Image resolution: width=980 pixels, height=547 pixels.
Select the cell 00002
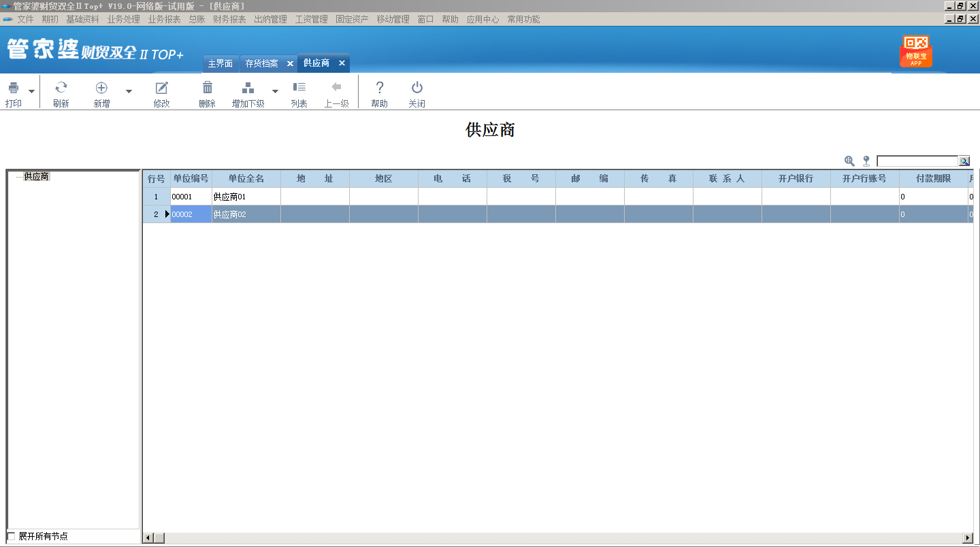[191, 214]
